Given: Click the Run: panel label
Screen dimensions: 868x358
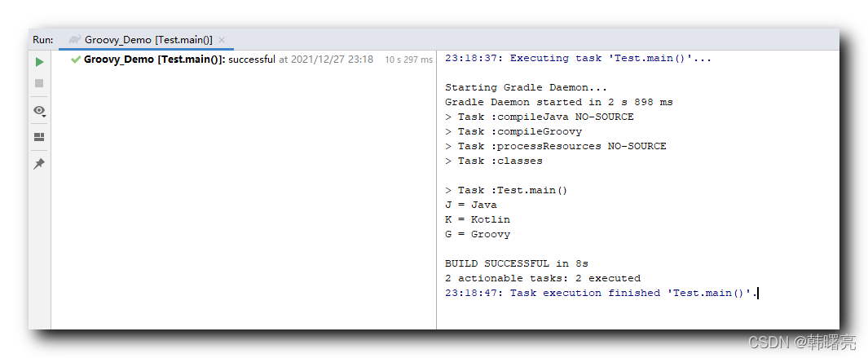Looking at the screenshot, I should 43,39.
